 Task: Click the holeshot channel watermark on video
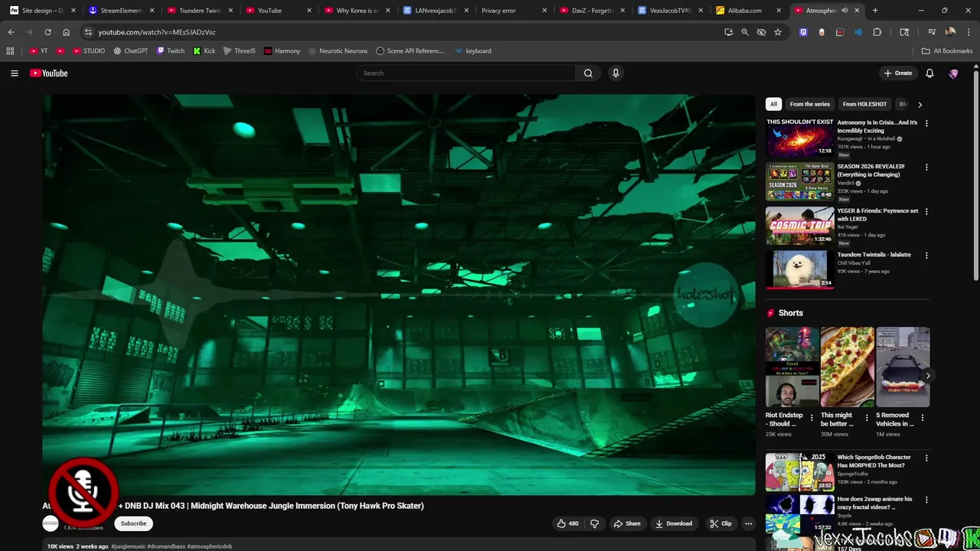705,295
